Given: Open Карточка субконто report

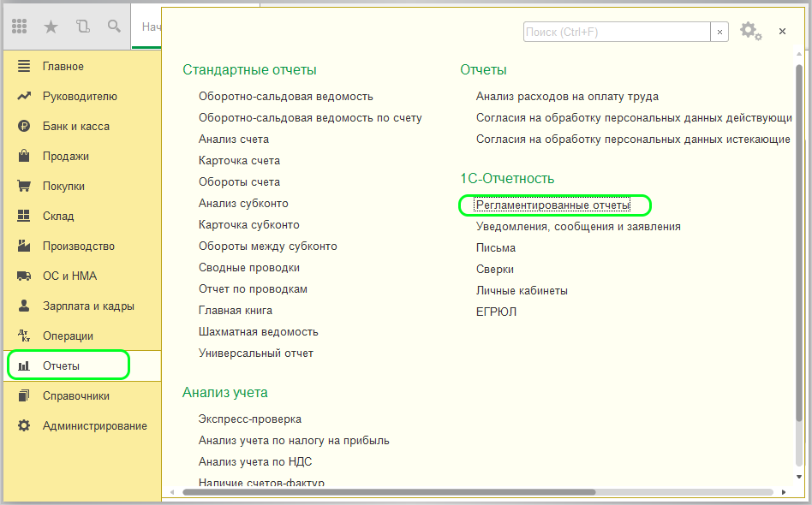Looking at the screenshot, I should [249, 225].
